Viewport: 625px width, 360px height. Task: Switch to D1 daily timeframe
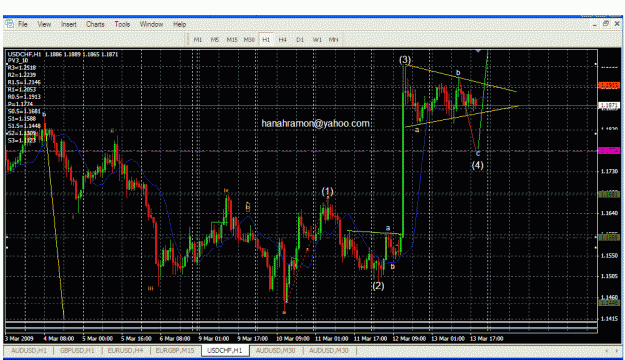pos(300,40)
